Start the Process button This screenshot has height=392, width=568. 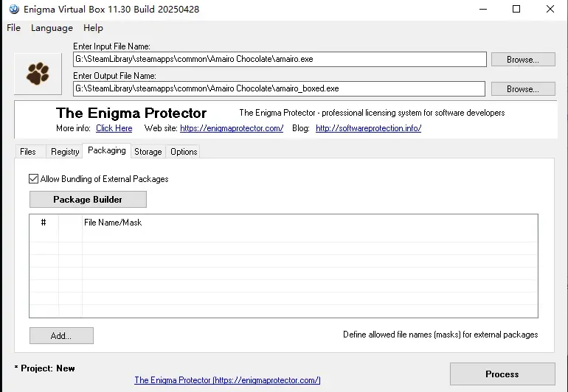click(502, 374)
